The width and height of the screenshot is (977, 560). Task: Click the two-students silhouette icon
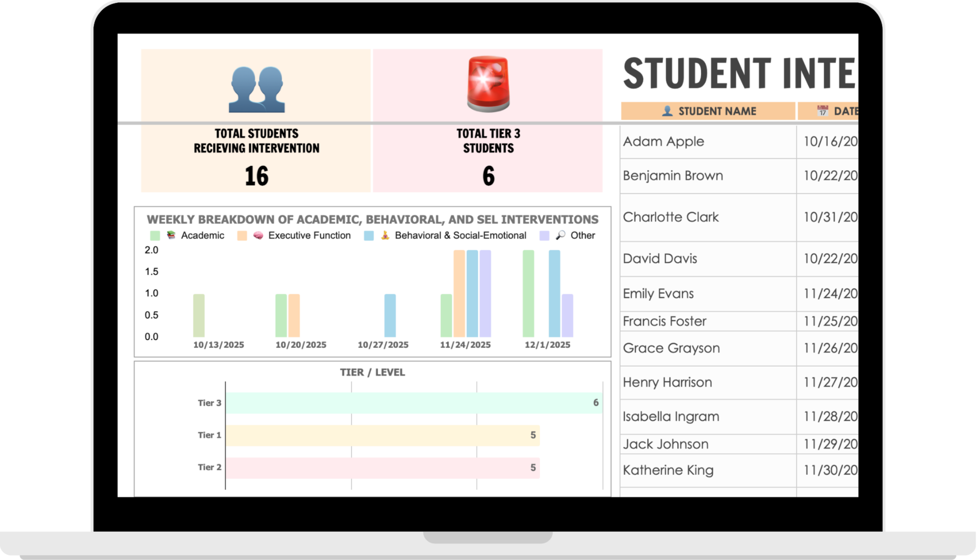click(257, 90)
